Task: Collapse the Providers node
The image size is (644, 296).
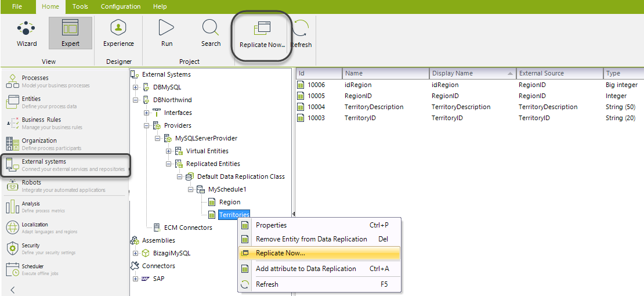Action: [x=147, y=125]
